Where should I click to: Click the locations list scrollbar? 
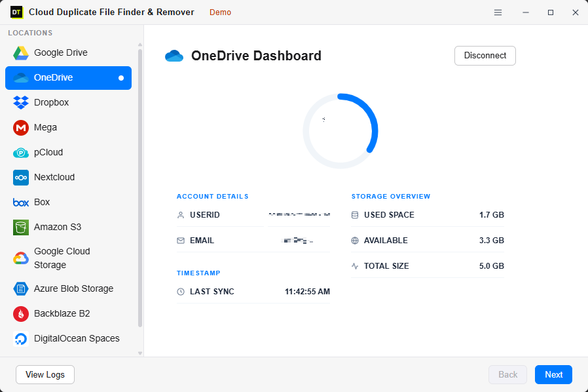tap(140, 187)
